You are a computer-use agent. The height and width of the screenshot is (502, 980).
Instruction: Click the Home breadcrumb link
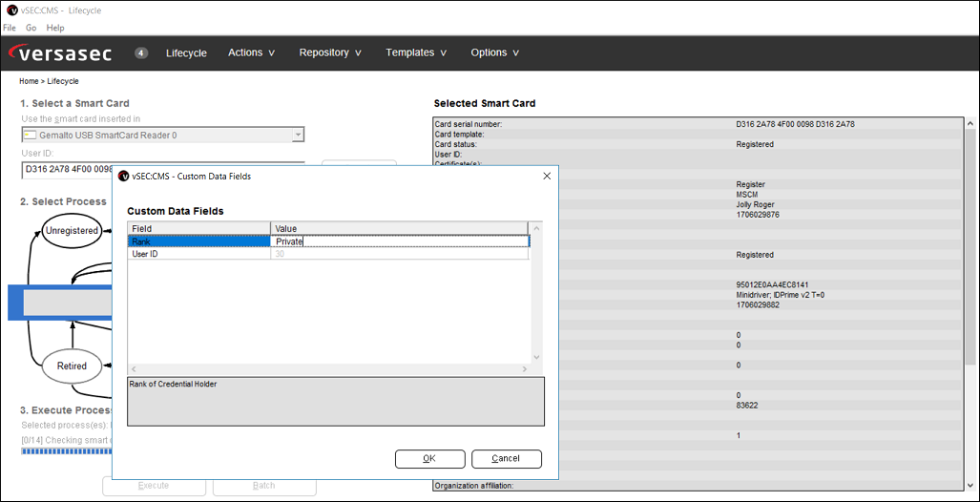pos(29,81)
